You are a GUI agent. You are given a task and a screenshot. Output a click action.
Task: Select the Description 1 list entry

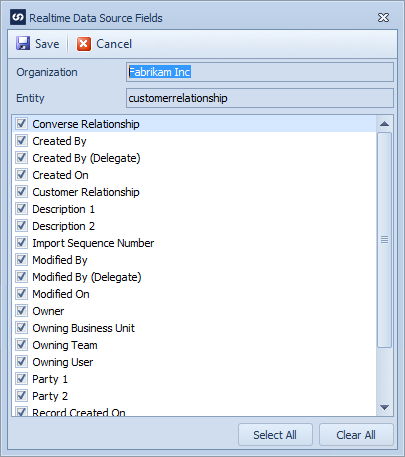[194, 209]
